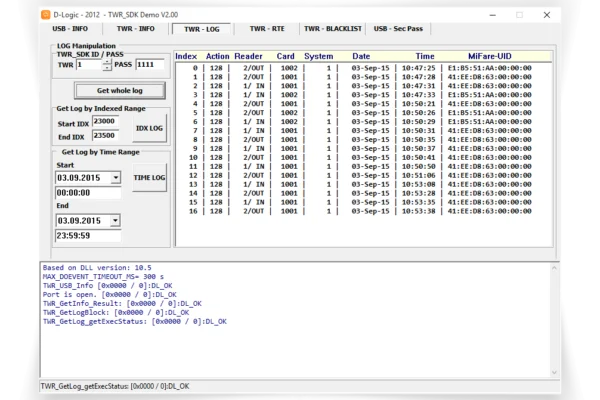The width and height of the screenshot is (600, 400).
Task: Click 'Based on DLL version: 10.5' line
Action: pos(97,268)
